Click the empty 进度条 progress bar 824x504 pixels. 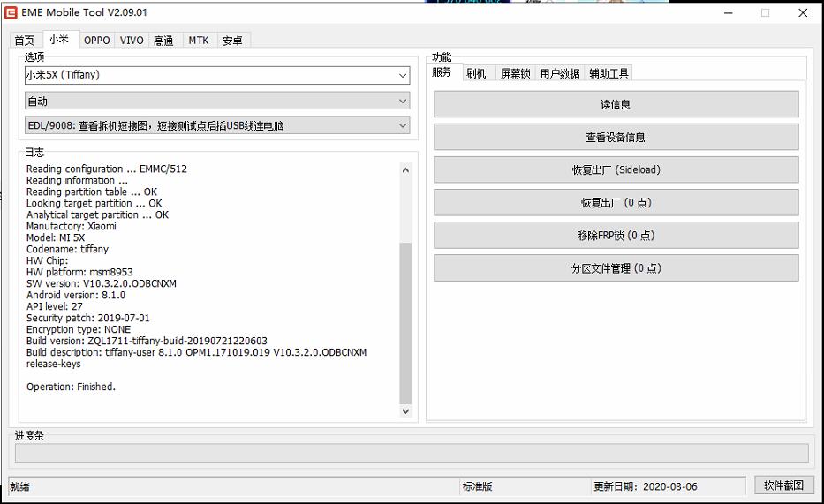click(x=412, y=453)
